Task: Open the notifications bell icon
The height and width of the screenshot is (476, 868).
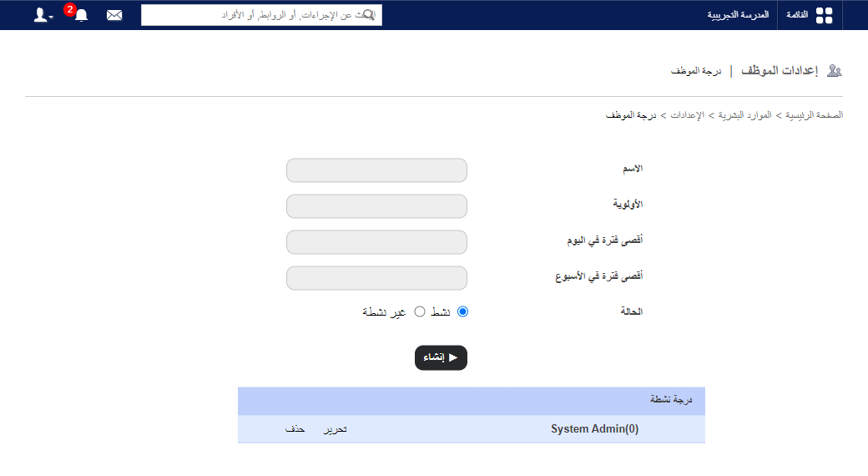Action: point(82,15)
